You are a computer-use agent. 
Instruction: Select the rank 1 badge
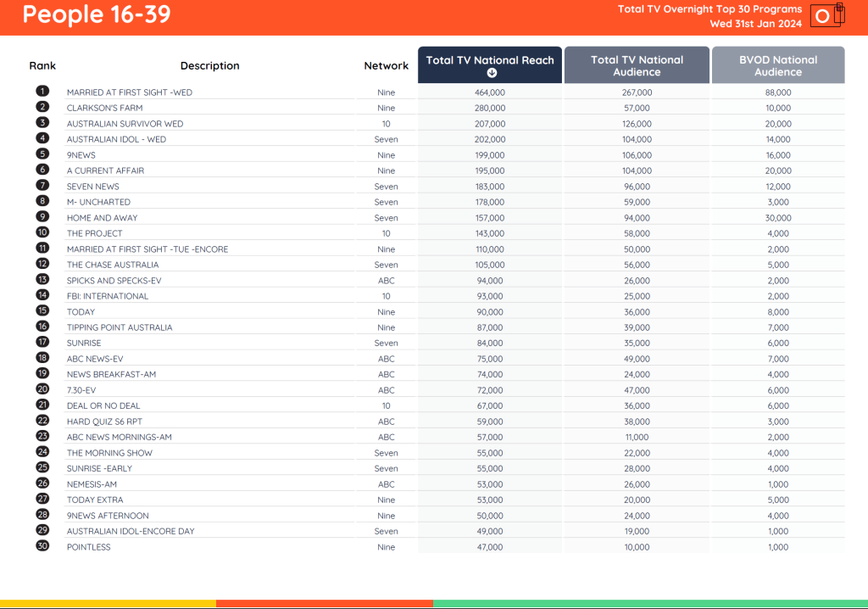42,92
